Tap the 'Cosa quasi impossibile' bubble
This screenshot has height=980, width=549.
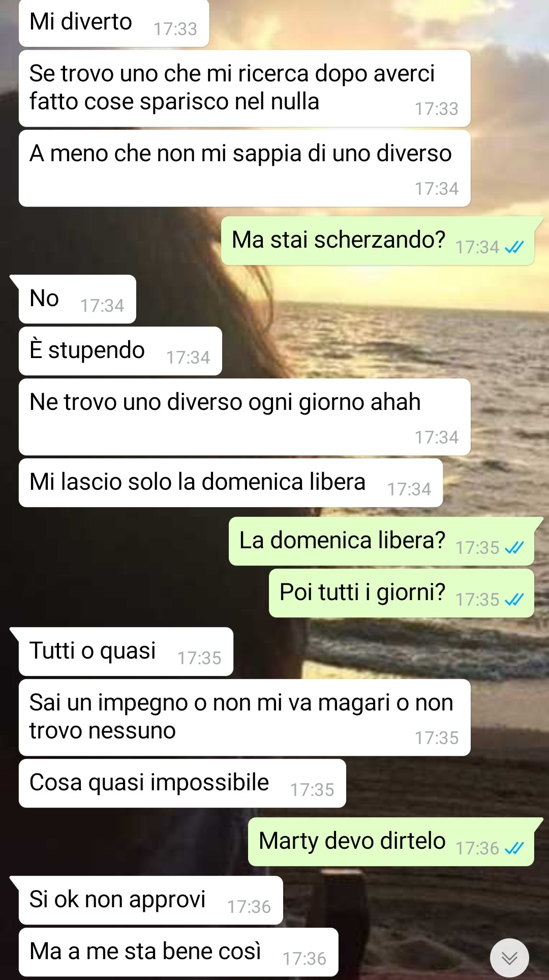click(x=182, y=783)
